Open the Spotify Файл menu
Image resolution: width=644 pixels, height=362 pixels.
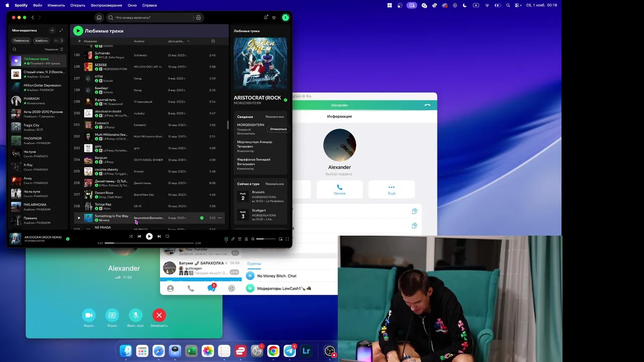(38, 5)
